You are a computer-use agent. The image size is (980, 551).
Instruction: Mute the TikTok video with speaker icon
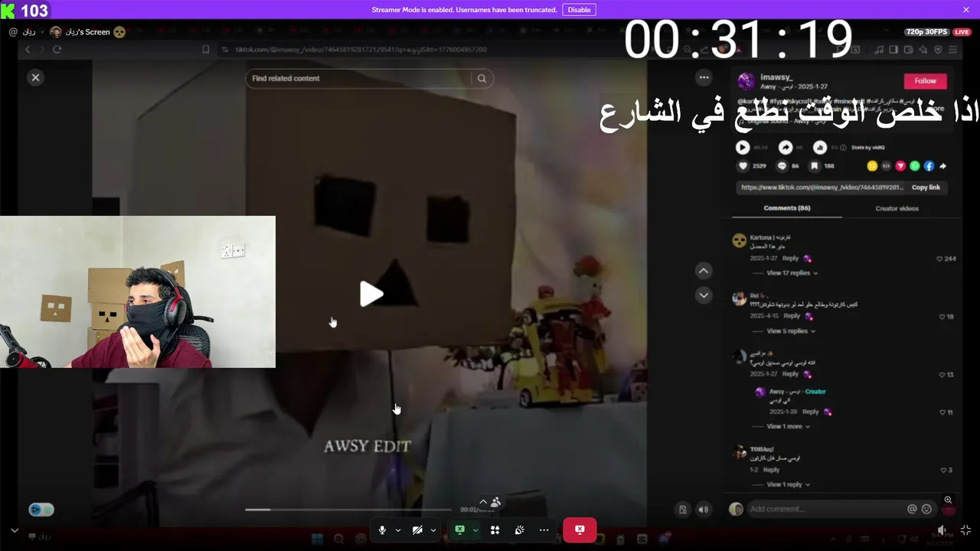pyautogui.click(x=704, y=510)
